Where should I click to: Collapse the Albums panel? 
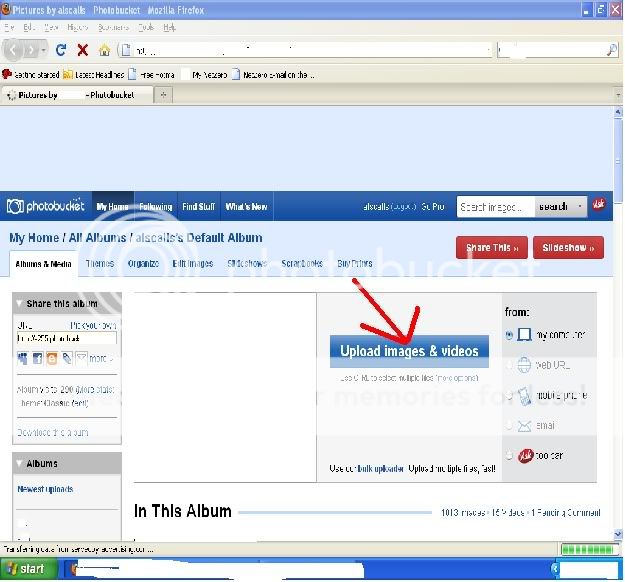pos(19,463)
